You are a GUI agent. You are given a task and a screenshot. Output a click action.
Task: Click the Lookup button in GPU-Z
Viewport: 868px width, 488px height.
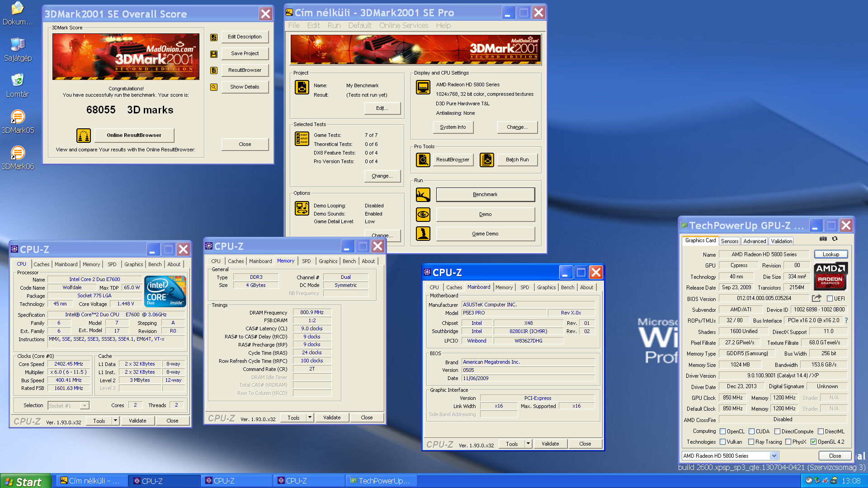pos(830,254)
